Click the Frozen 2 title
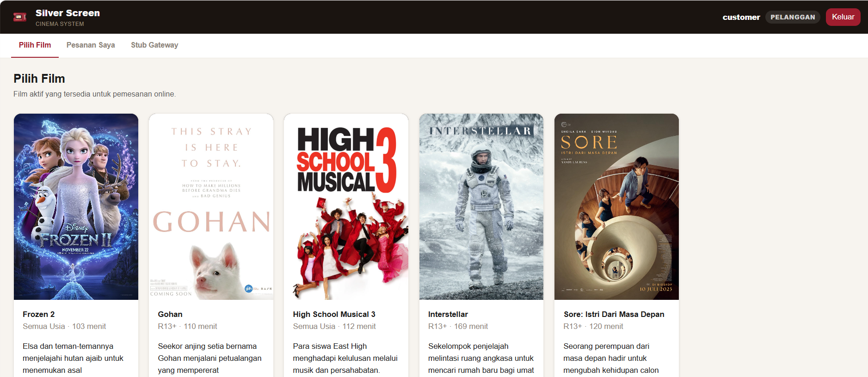Screen dimensions: 868x377 pos(39,314)
